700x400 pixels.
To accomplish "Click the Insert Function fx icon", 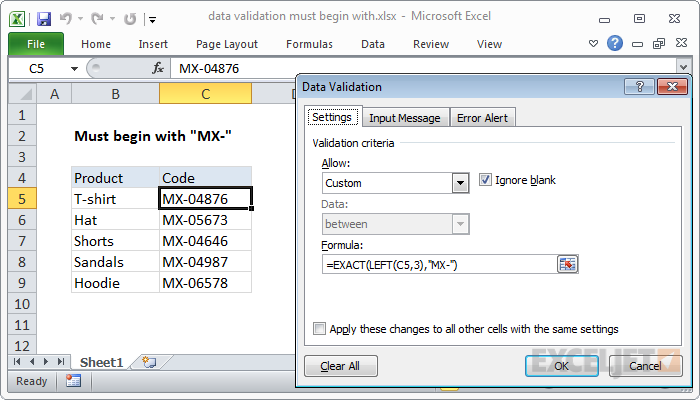I will (158, 68).
